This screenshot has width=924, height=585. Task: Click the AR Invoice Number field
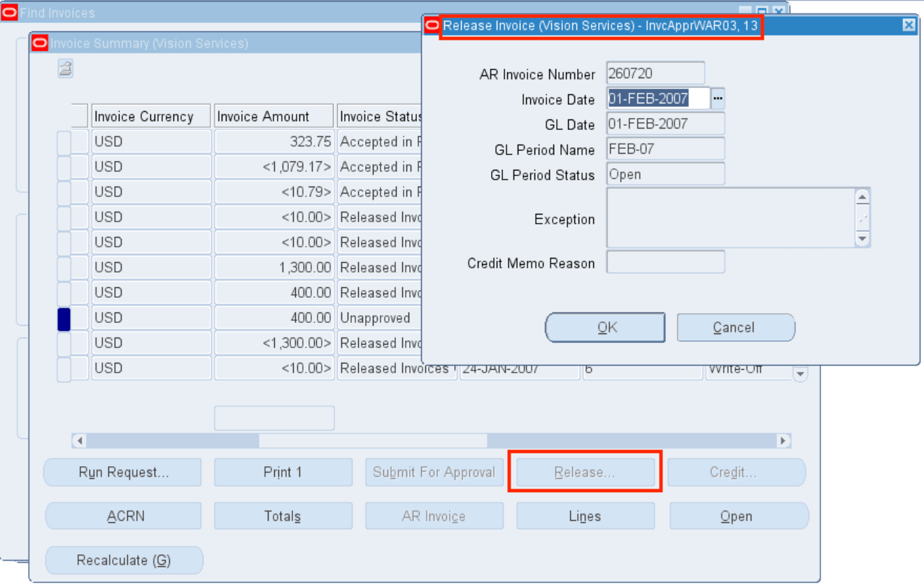point(655,73)
